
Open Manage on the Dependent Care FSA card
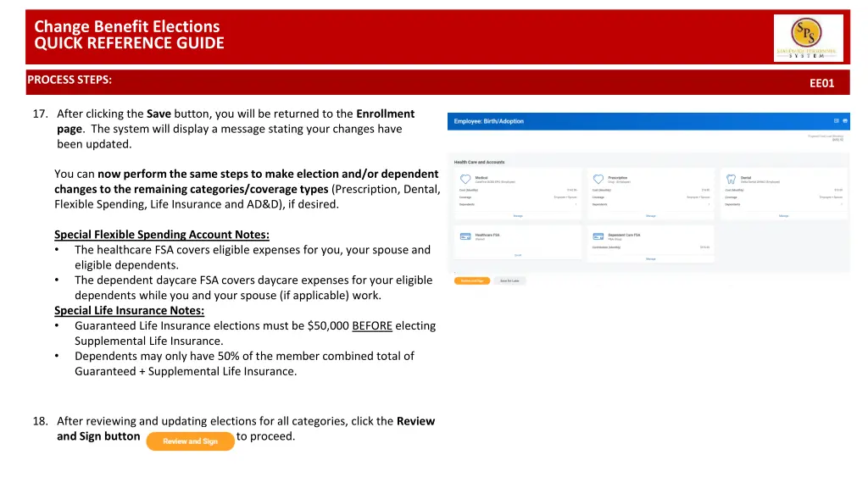coord(651,259)
